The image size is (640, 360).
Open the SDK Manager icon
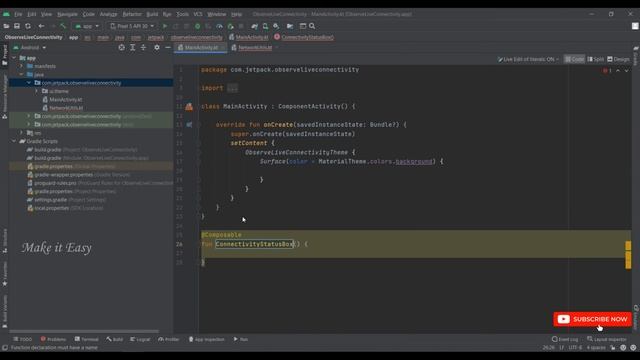pyautogui.click(x=276, y=26)
